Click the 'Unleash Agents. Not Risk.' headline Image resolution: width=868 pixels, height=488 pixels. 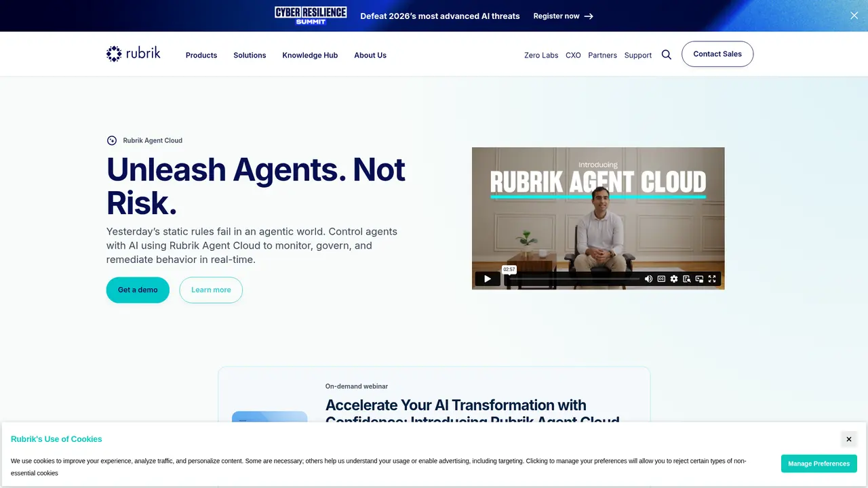click(x=256, y=186)
